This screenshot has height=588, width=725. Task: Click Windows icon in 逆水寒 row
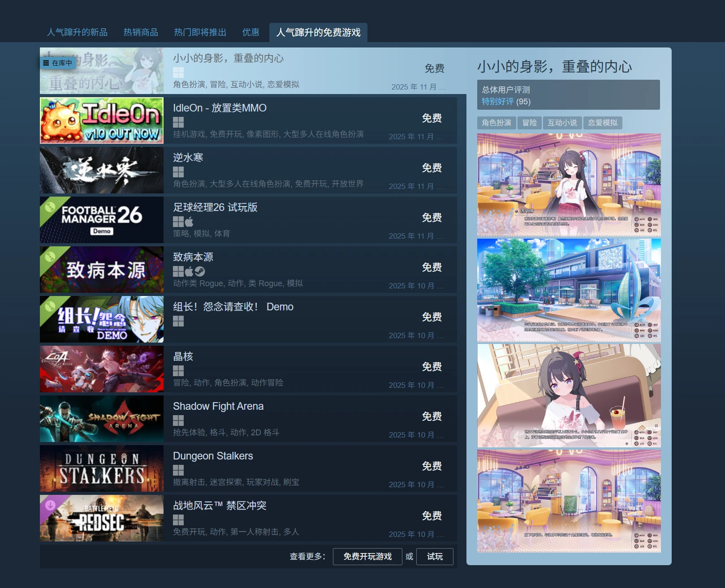[x=178, y=172]
